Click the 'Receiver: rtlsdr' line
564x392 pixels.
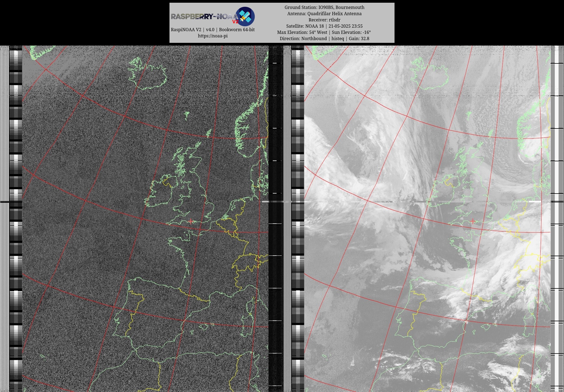tap(324, 20)
